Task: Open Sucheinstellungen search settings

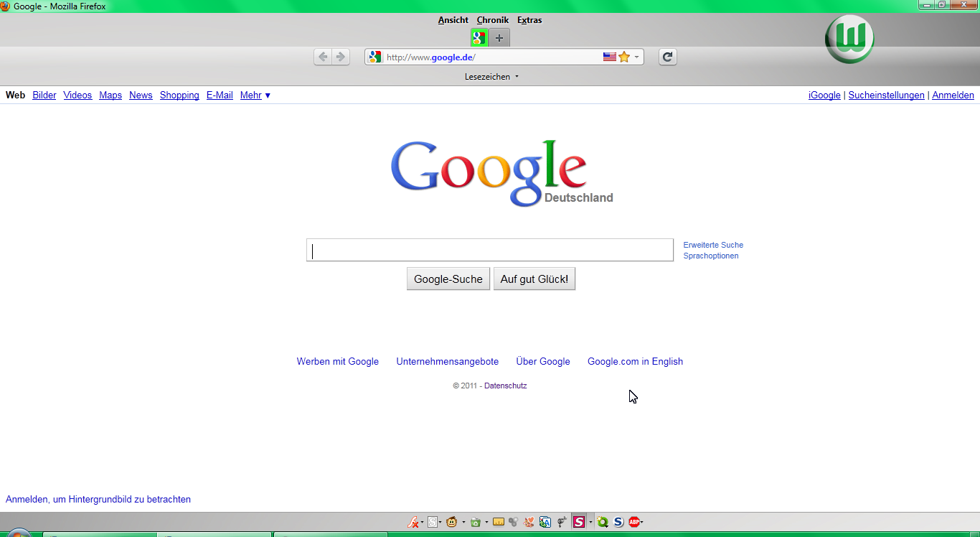Action: [x=887, y=95]
